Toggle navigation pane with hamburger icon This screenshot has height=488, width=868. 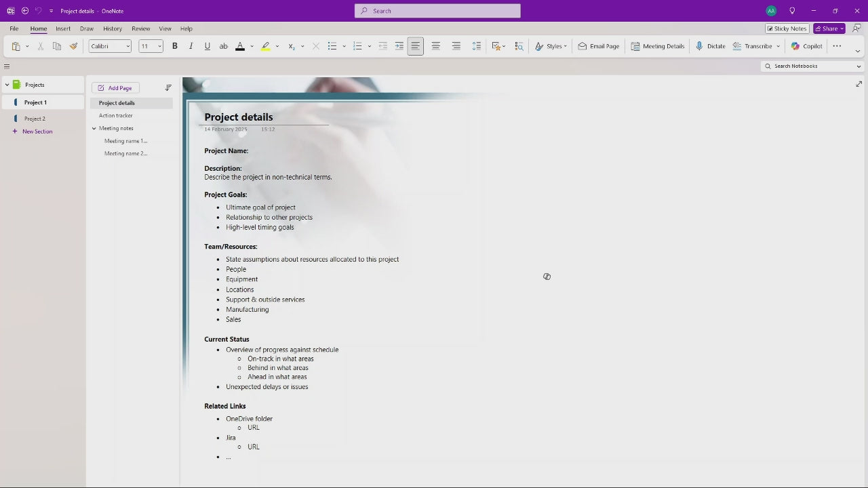point(7,66)
